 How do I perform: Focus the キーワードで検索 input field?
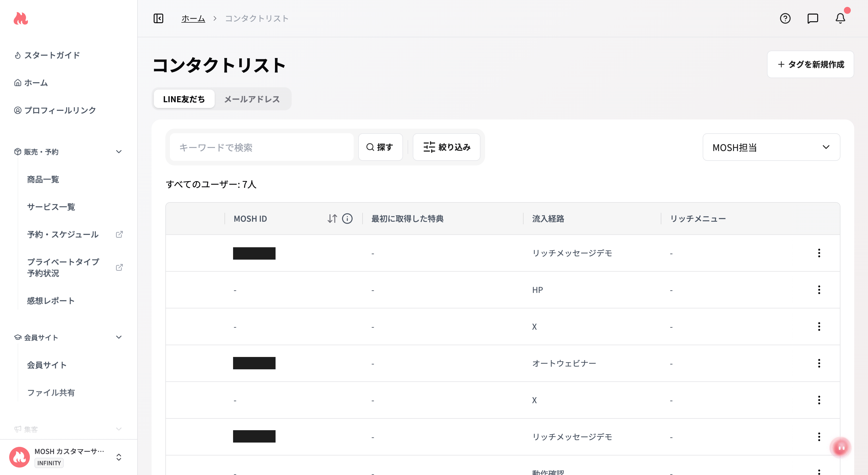(x=261, y=147)
